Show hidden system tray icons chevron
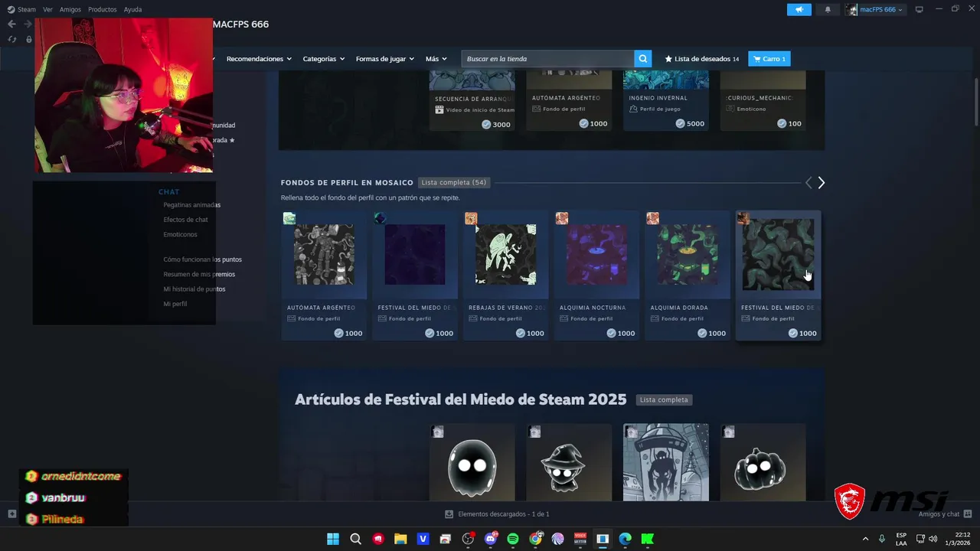Viewport: 980px width, 551px height. click(866, 539)
